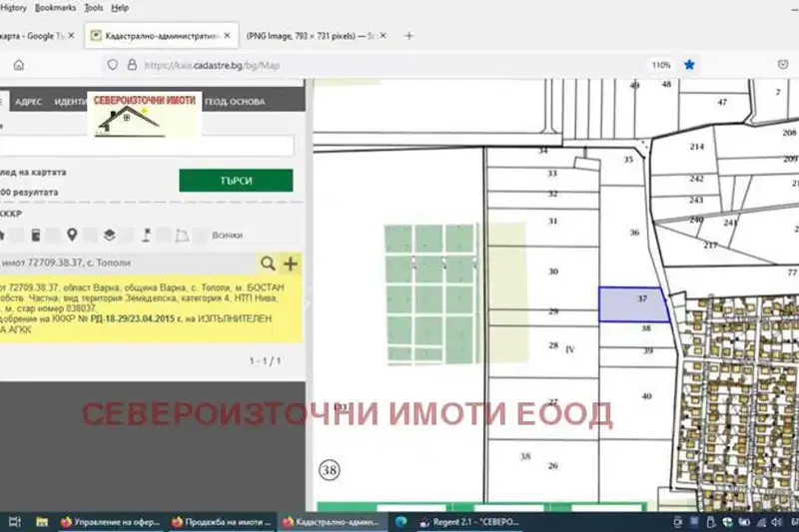Click plus icon beside имот 72709.38.37
Screen dimensions: 799x532
coord(291,264)
